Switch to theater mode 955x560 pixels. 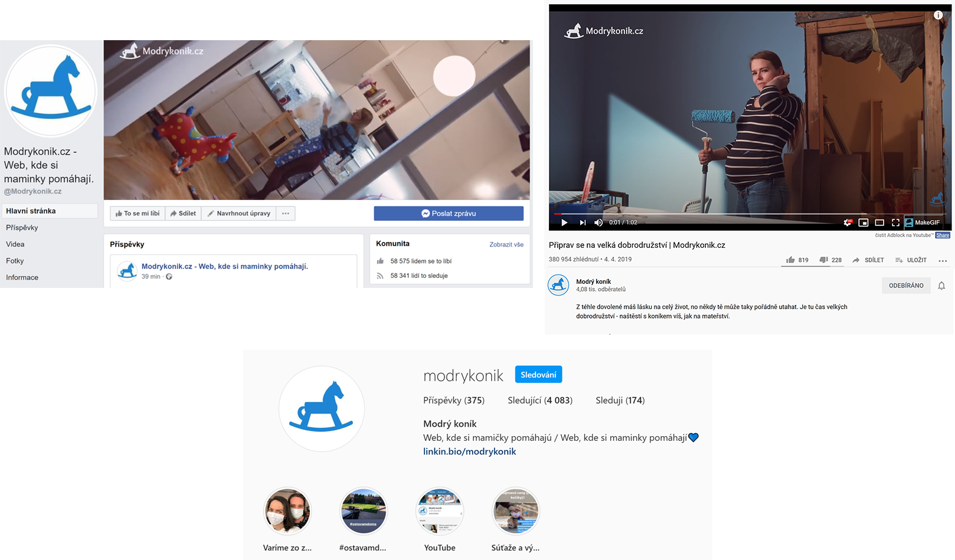coord(879,222)
